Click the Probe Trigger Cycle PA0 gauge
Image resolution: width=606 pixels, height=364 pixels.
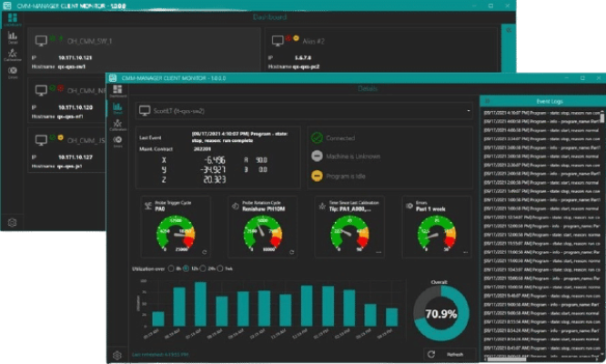176,234
